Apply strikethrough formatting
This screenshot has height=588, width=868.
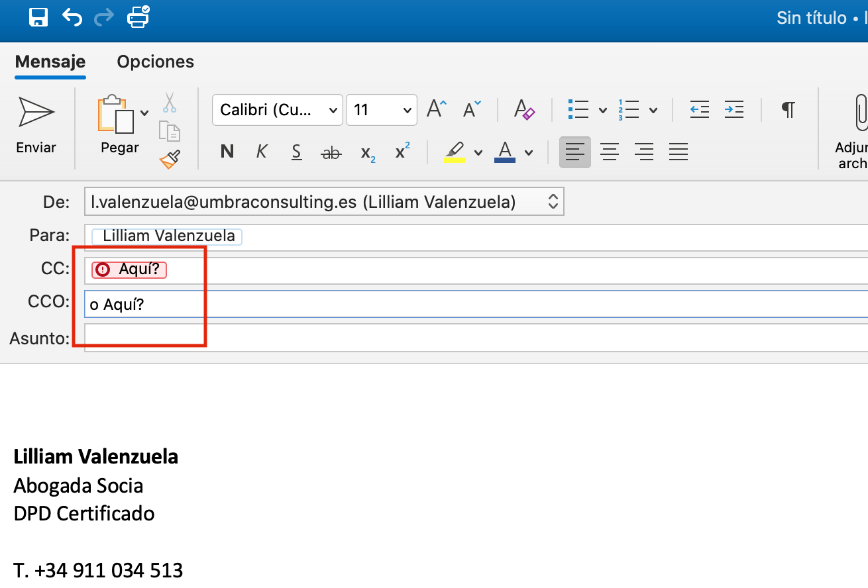[331, 152]
